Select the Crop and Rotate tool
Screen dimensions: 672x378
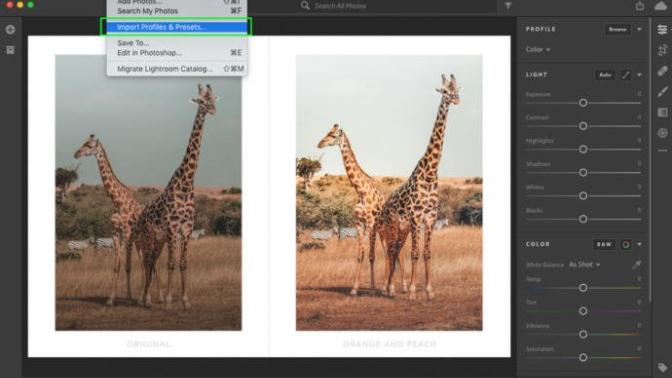pyautogui.click(x=662, y=50)
